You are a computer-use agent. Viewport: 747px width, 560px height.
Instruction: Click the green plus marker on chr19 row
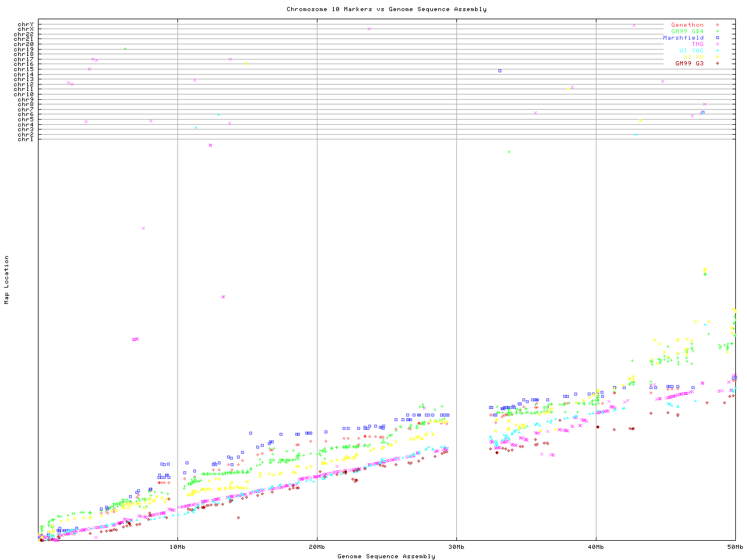tap(125, 49)
